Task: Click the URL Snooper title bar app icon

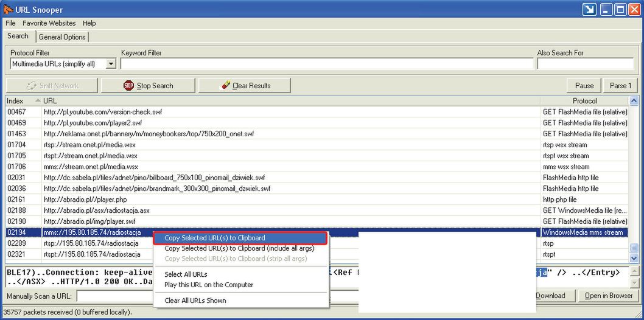Action: point(8,9)
